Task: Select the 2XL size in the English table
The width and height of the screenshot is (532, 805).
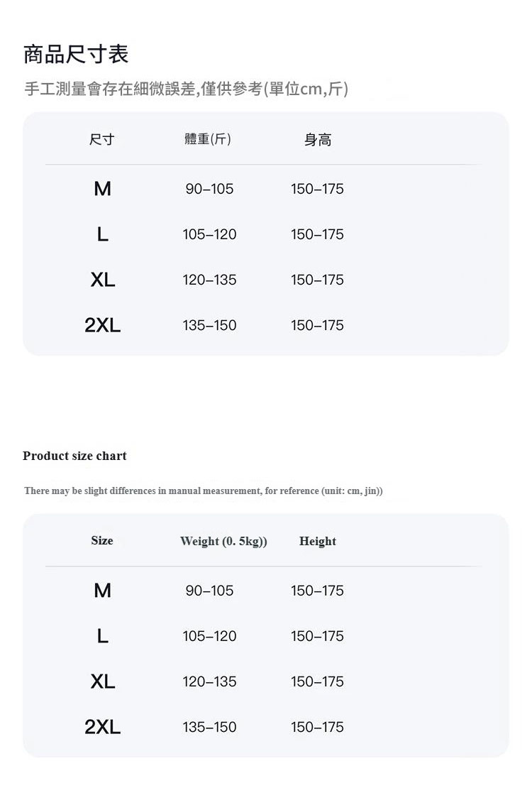Action: point(103,727)
